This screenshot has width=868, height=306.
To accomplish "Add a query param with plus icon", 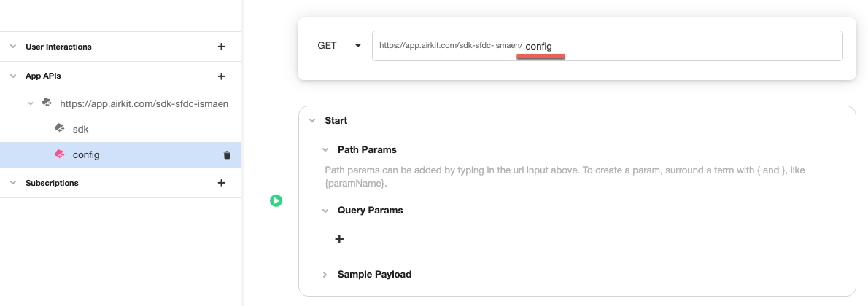I will (339, 239).
